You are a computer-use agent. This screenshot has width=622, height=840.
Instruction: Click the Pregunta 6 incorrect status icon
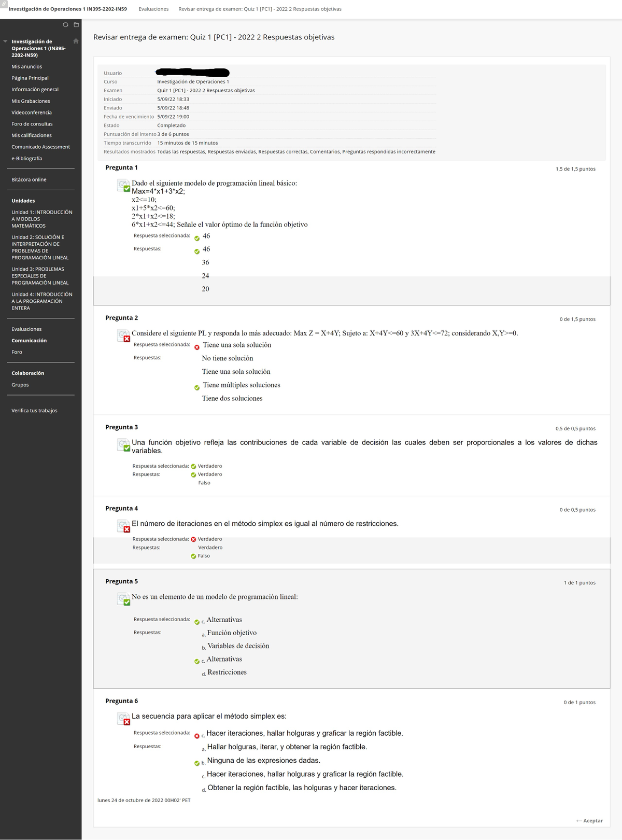click(x=123, y=719)
